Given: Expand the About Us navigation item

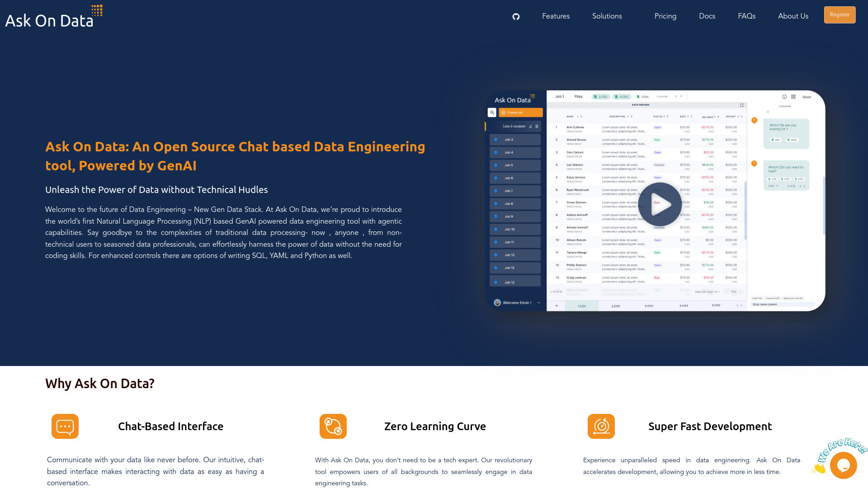Looking at the screenshot, I should click(x=793, y=16).
